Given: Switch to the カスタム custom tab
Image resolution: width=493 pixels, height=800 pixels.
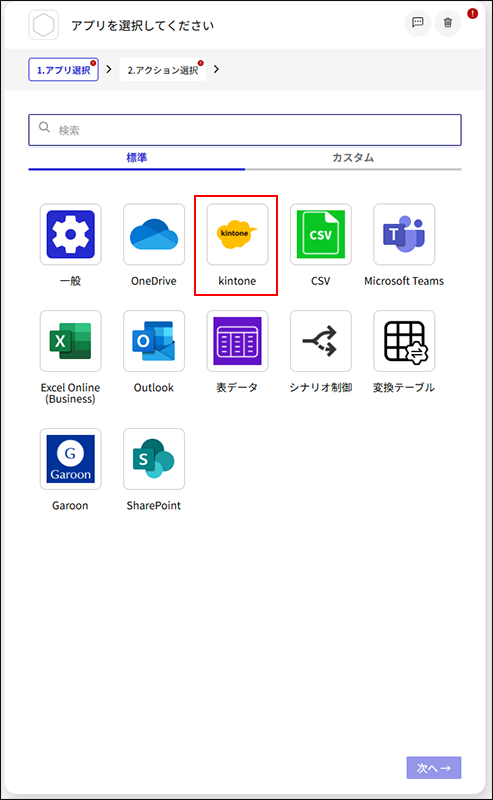Looking at the screenshot, I should tap(353, 158).
